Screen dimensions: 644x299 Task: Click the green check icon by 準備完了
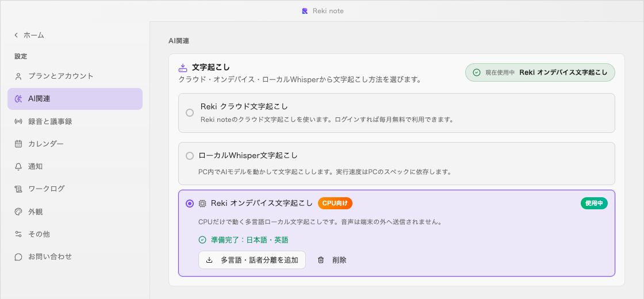202,240
